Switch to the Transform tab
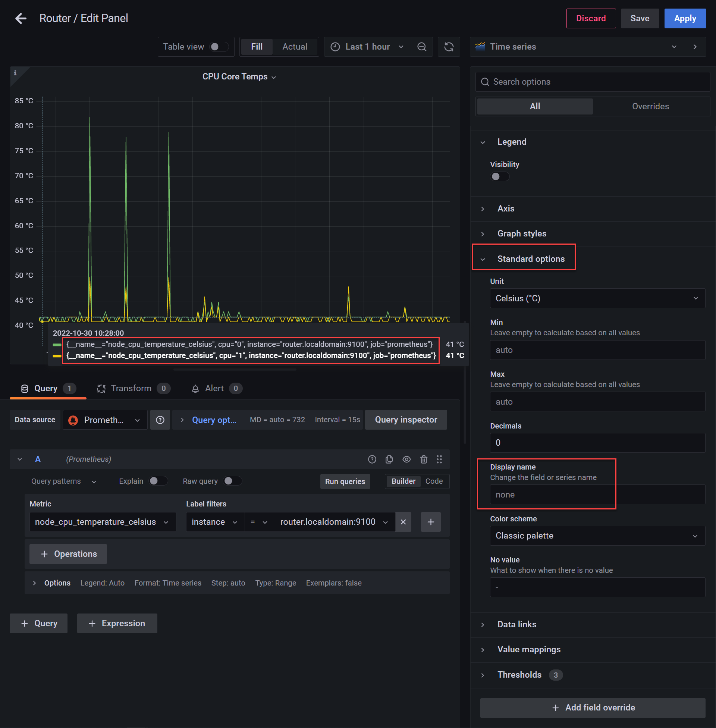 pyautogui.click(x=132, y=389)
